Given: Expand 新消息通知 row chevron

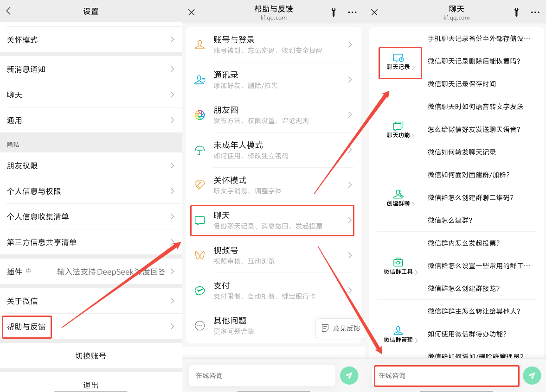Looking at the screenshot, I should tap(173, 69).
